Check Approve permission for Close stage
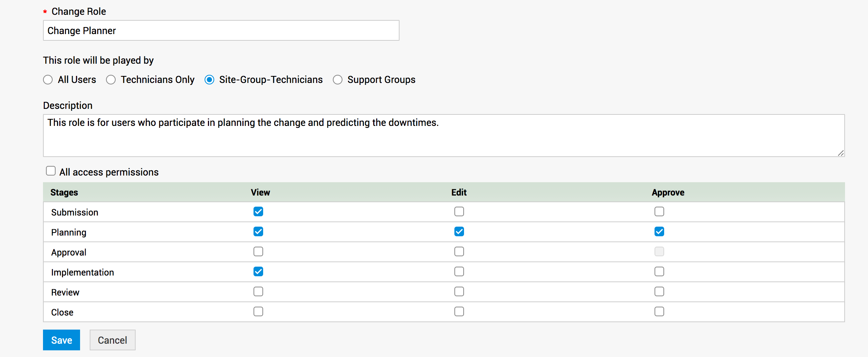This screenshot has height=357, width=868. [x=659, y=311]
